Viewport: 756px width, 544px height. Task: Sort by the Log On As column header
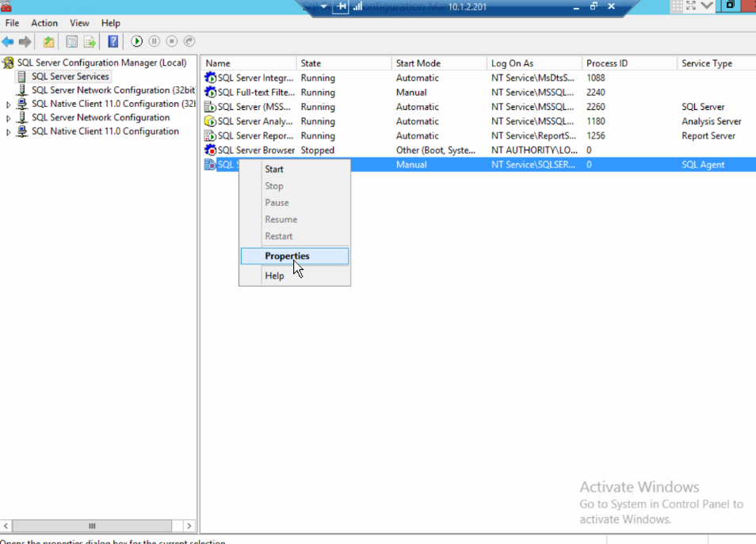534,63
